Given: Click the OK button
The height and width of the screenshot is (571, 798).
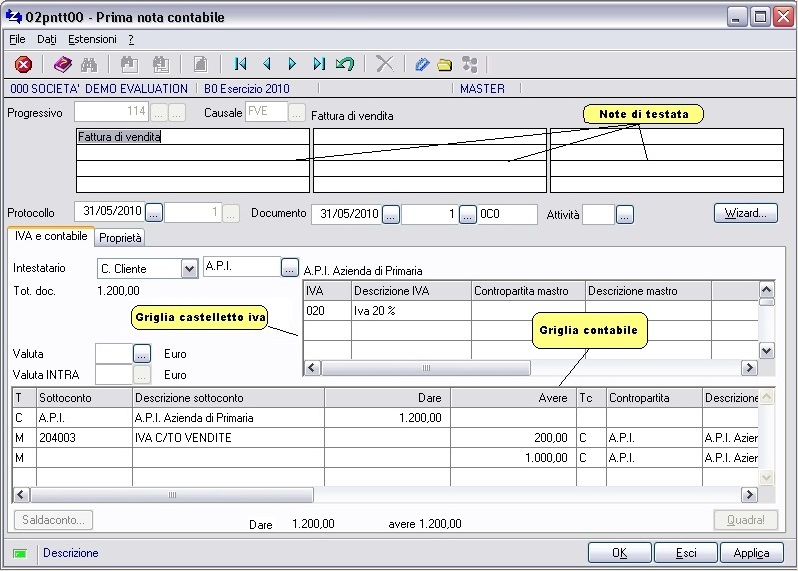Looking at the screenshot, I should point(619,553).
